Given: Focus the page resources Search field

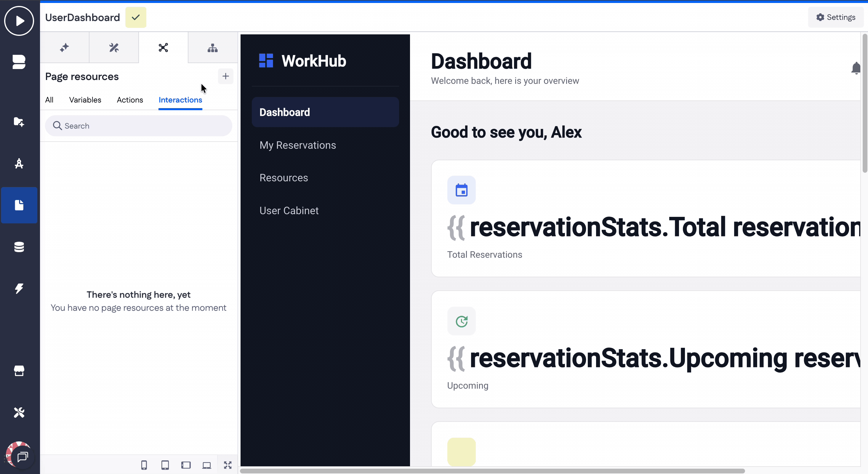Looking at the screenshot, I should (x=138, y=126).
